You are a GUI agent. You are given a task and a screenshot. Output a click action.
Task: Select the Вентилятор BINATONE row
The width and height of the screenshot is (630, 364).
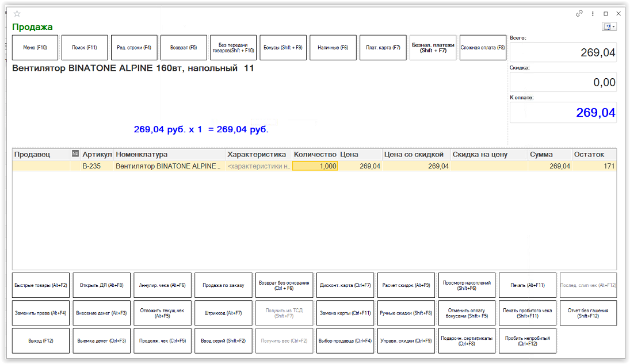(x=167, y=166)
